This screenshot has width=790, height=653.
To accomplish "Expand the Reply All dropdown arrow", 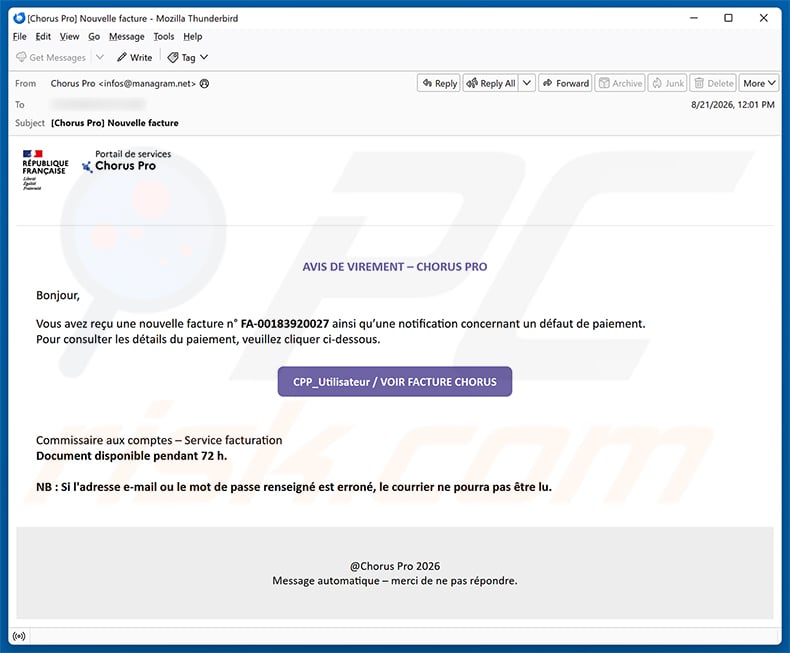I will pos(527,83).
